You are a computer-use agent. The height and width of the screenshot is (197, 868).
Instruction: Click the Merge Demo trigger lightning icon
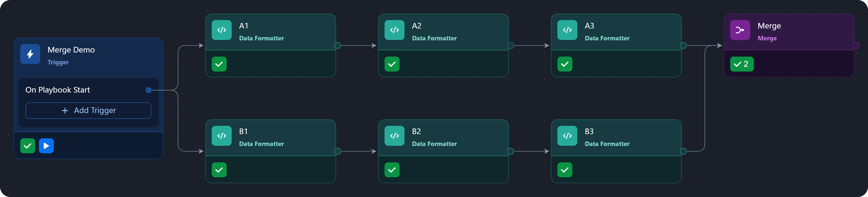pyautogui.click(x=30, y=54)
